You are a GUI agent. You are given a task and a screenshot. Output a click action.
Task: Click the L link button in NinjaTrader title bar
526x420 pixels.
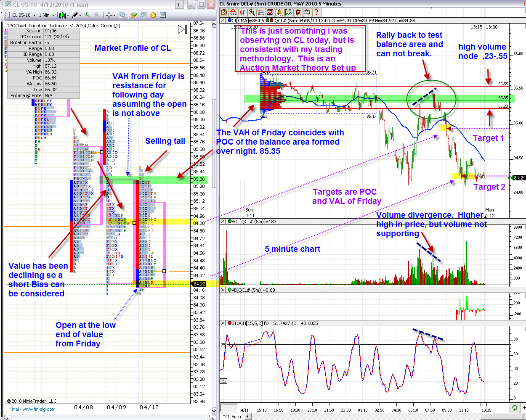pyautogui.click(x=179, y=5)
